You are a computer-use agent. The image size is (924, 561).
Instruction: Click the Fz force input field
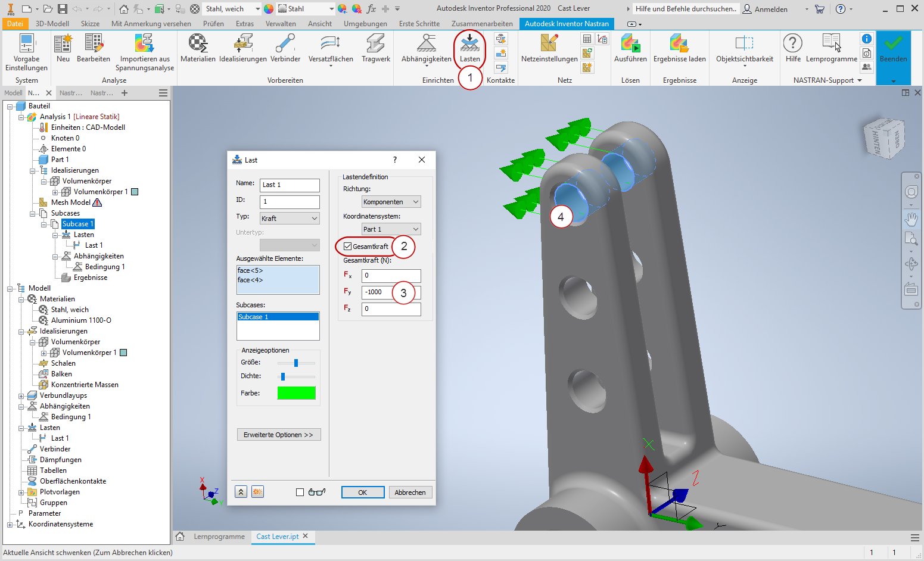click(391, 309)
